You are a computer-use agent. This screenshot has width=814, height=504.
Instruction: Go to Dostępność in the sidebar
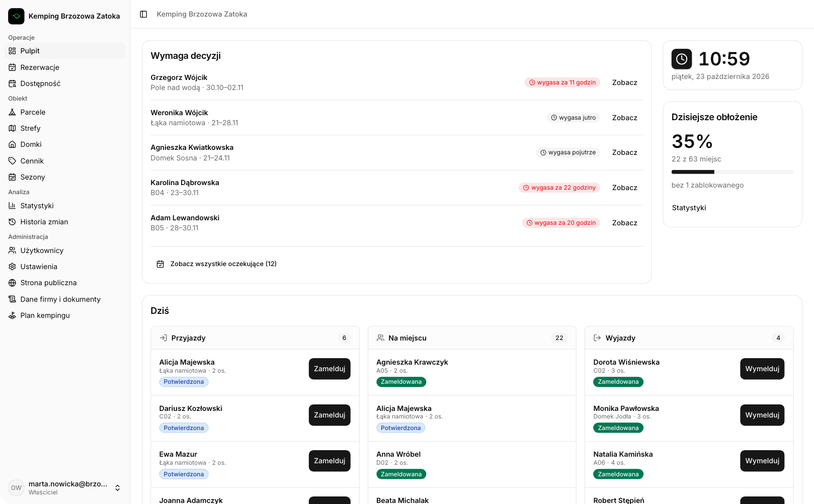(65, 83)
